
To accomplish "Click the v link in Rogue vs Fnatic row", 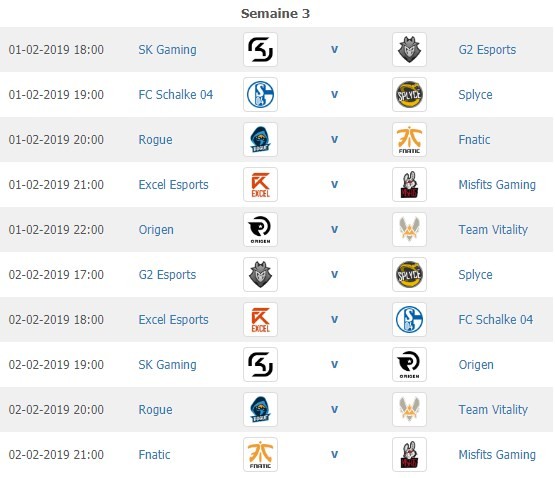I will [334, 140].
